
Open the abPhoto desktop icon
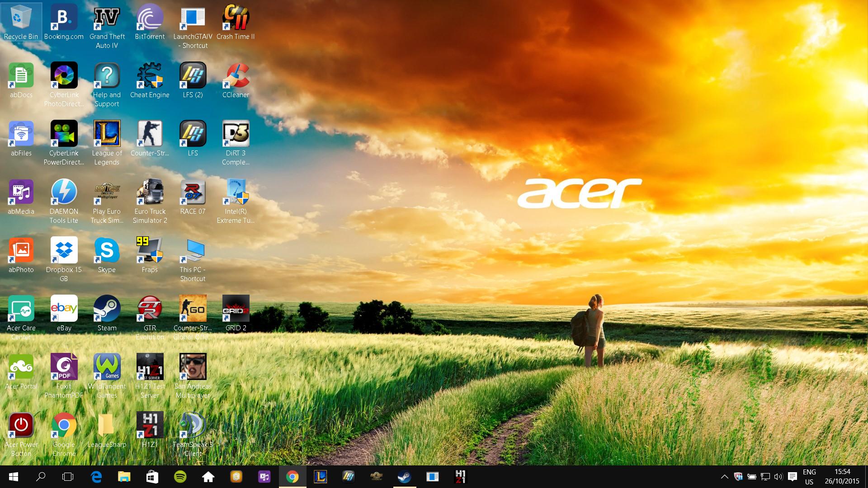tap(21, 255)
